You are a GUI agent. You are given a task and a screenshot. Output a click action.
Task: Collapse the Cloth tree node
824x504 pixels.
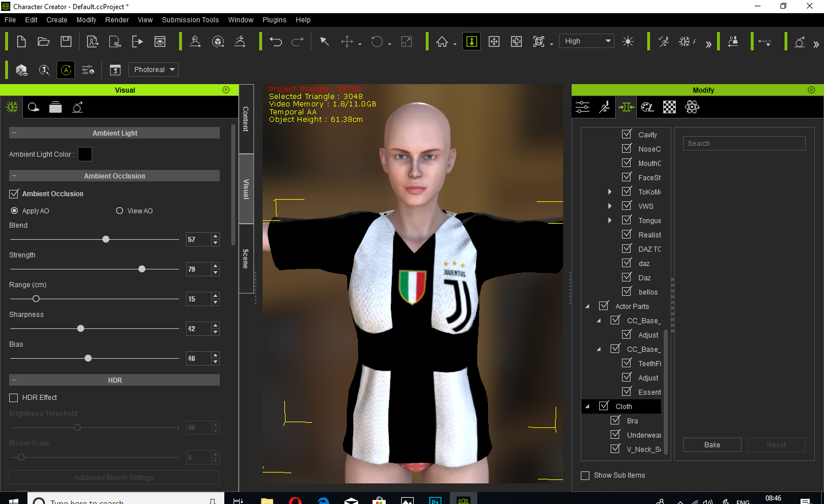[x=587, y=407]
